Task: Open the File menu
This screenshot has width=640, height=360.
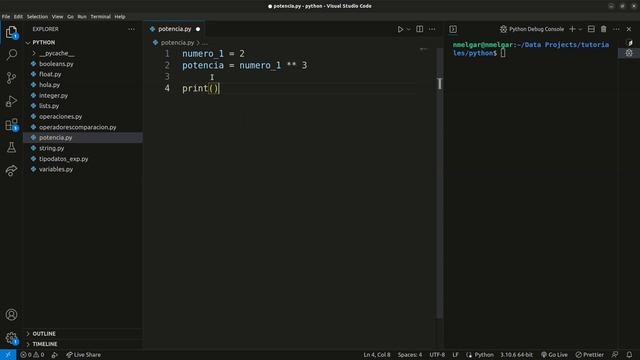Action: tap(6, 17)
